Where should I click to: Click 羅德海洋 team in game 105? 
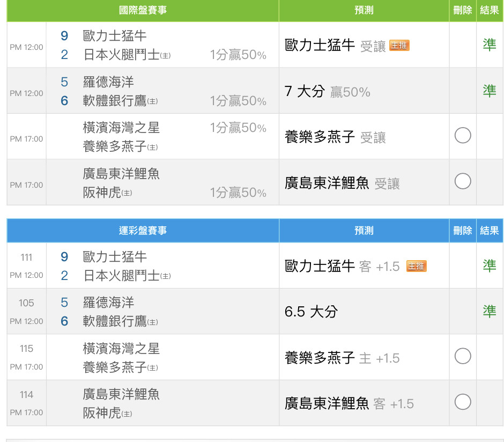108,303
